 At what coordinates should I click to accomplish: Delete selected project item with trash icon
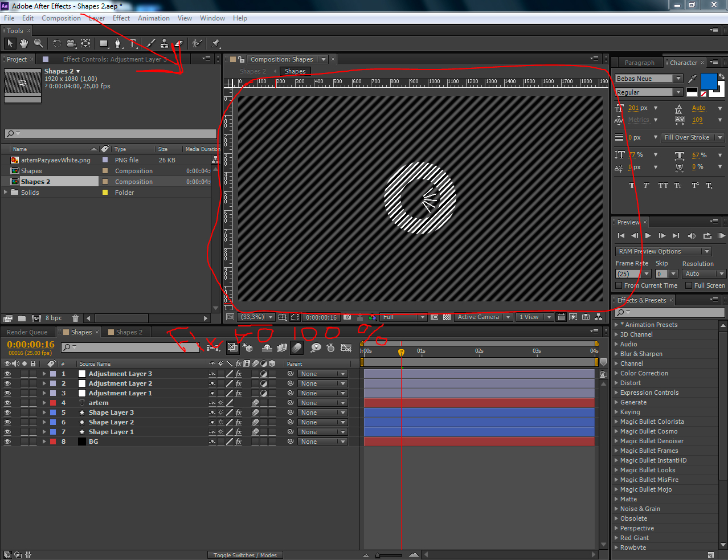[75, 318]
